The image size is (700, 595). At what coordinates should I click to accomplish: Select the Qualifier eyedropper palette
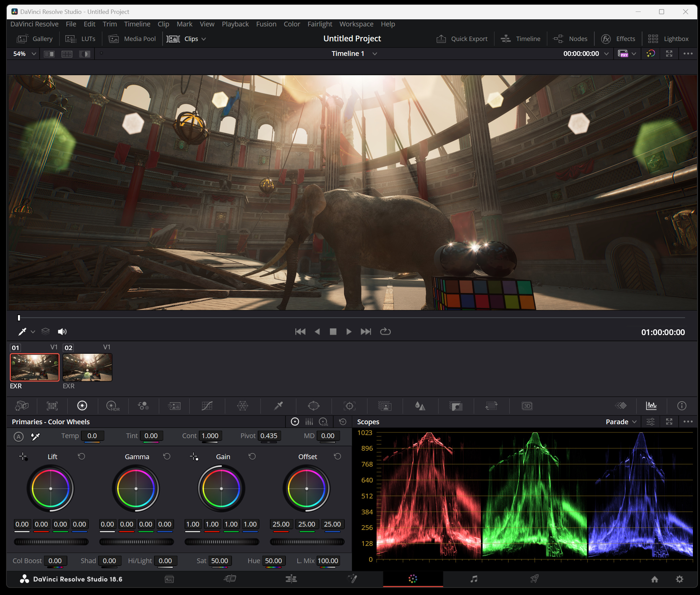tap(278, 406)
